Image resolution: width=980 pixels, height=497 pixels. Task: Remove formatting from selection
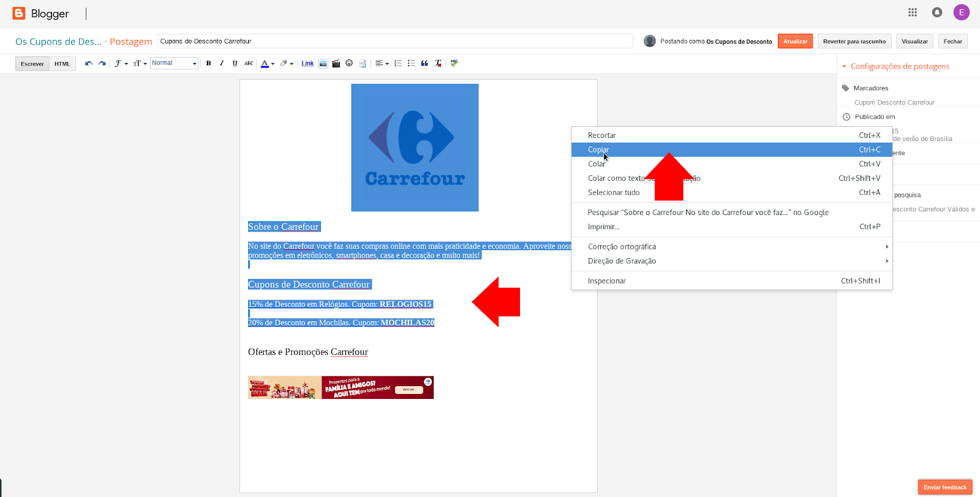click(438, 63)
